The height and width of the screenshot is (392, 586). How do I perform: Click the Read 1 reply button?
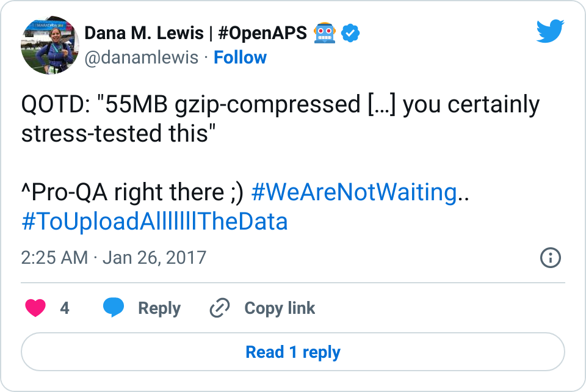coord(293,352)
